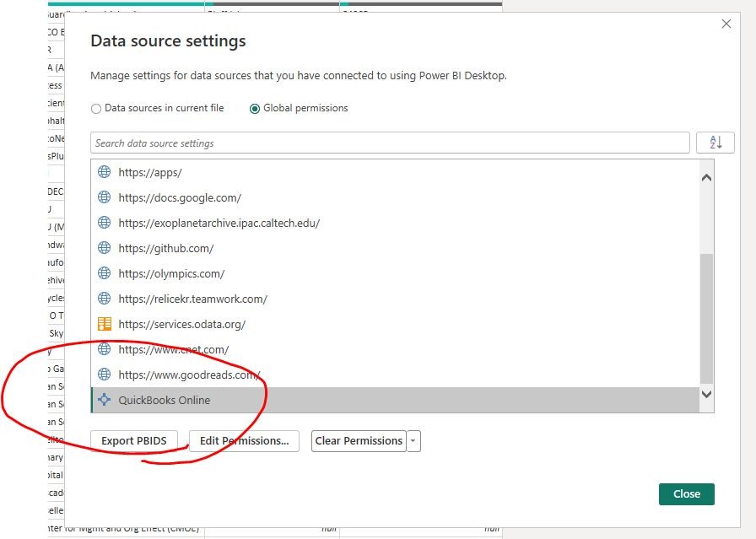756x539 pixels.
Task: Click the QuickBooks Online connector icon
Action: 104,399
